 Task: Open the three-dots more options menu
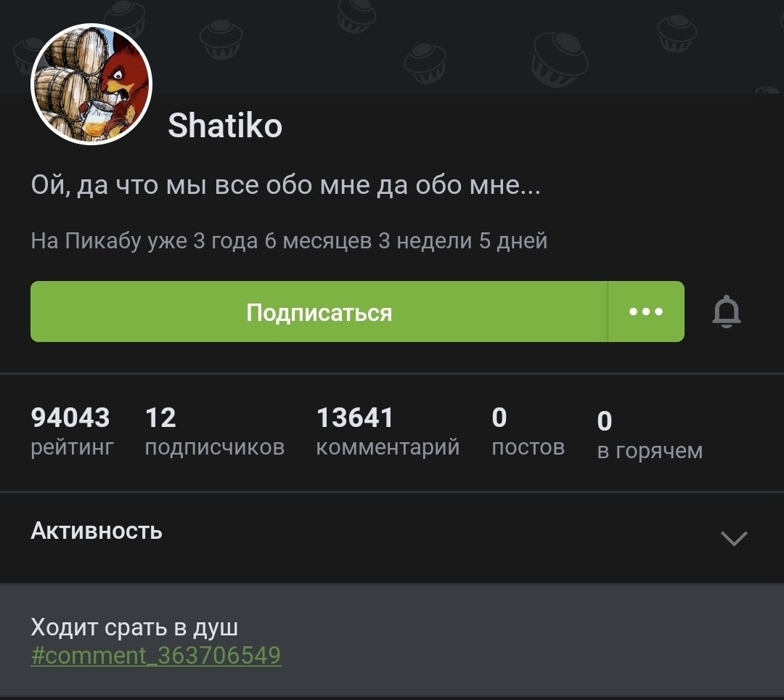646,312
